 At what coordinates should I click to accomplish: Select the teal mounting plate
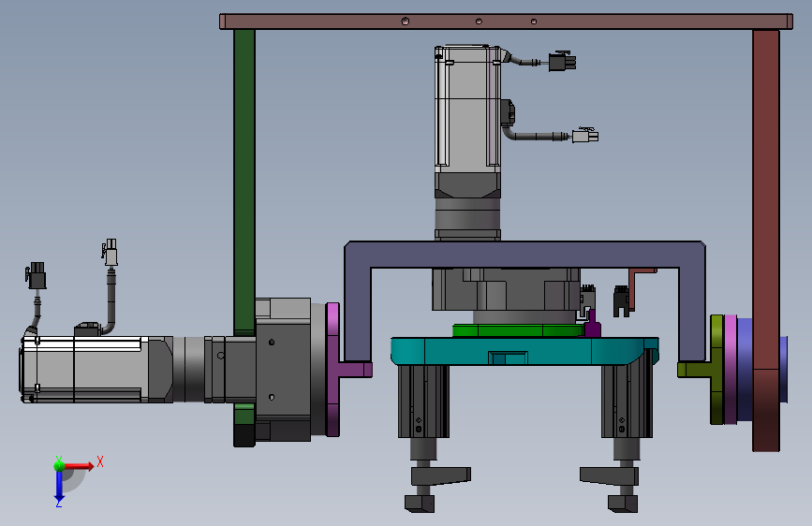[x=524, y=350]
